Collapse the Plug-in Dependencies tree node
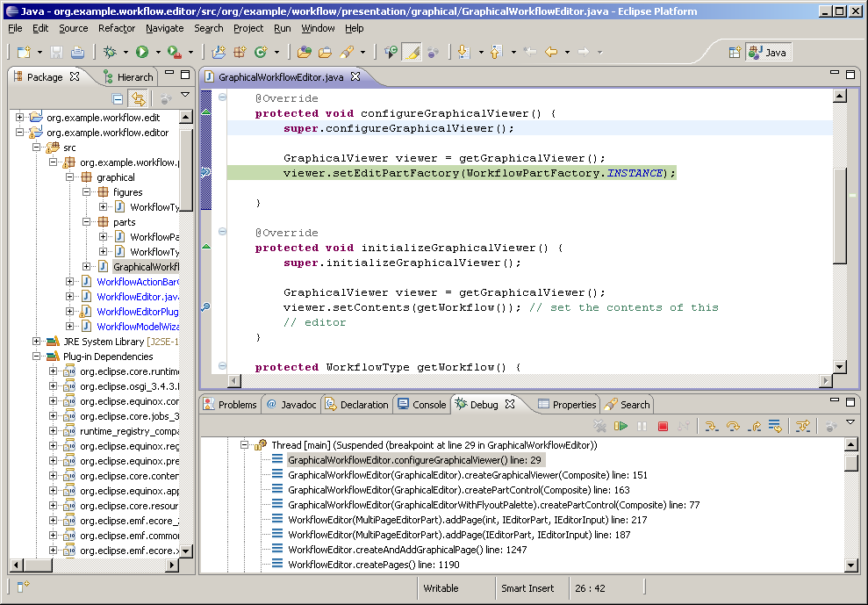The image size is (868, 605). pyautogui.click(x=37, y=357)
